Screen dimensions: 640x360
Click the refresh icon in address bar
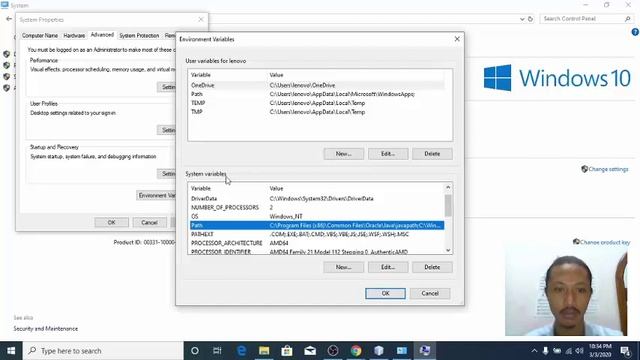coord(530,19)
